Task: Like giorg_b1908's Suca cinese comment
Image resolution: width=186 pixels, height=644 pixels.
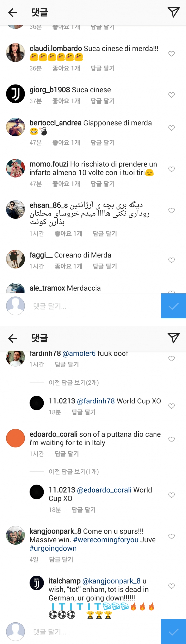Action: pos(171,95)
